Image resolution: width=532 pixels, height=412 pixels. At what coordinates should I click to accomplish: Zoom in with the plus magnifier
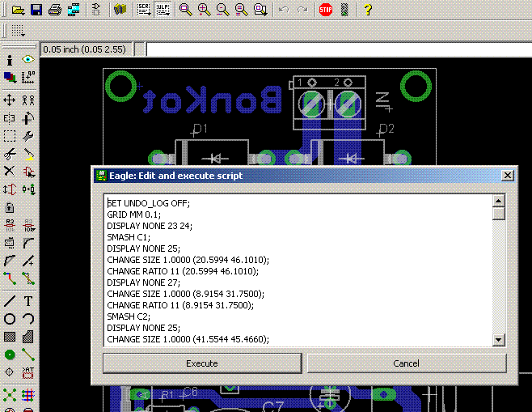pyautogui.click(x=204, y=10)
